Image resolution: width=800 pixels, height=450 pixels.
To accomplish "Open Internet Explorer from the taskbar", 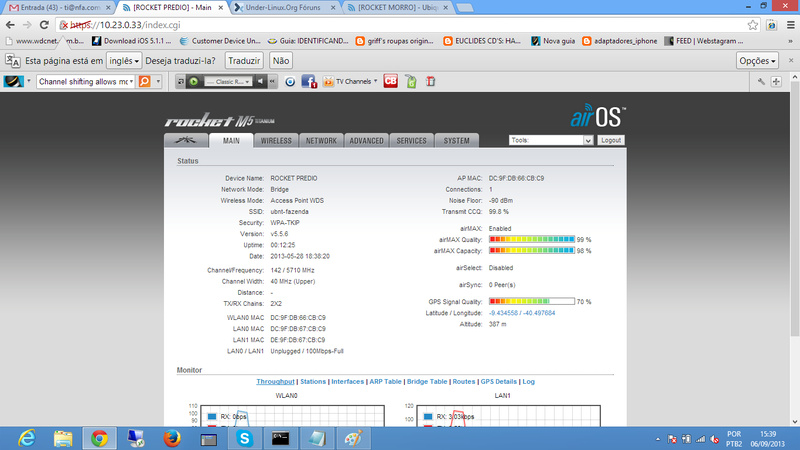I will point(27,438).
